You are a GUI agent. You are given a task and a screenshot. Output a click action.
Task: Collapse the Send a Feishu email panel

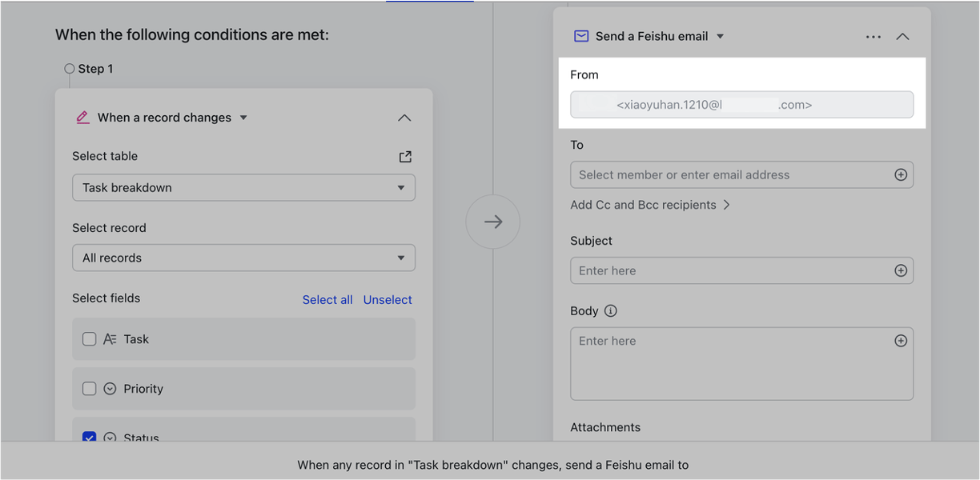(902, 35)
